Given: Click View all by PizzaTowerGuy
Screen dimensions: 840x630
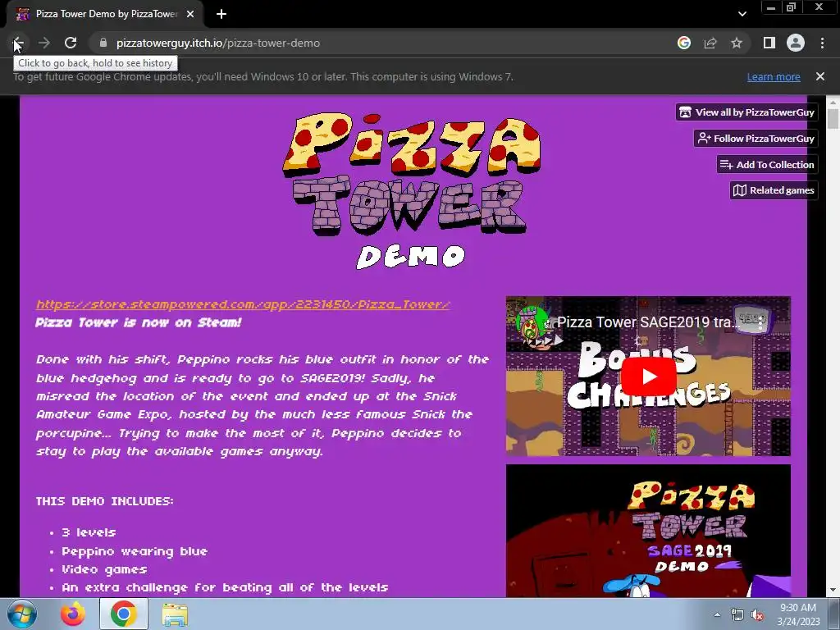Looking at the screenshot, I should (746, 112).
